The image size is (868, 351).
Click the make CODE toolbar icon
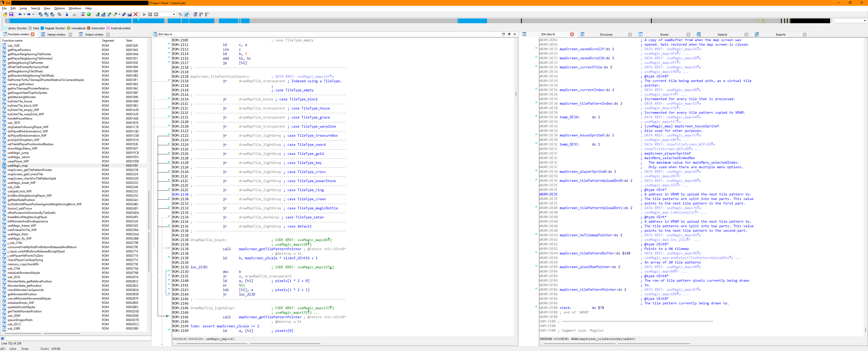point(98,14)
